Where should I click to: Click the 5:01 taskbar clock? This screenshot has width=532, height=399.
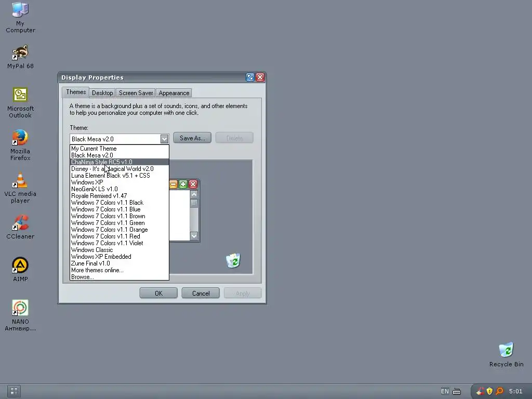[516, 391]
